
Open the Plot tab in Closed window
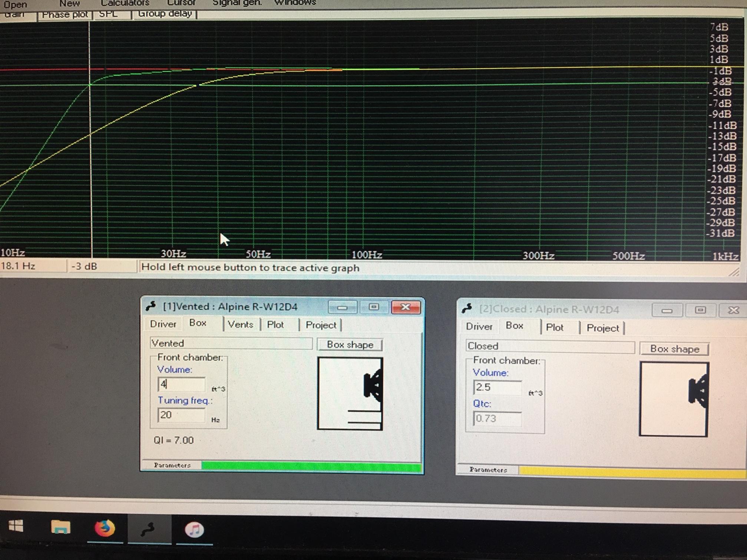coord(555,327)
